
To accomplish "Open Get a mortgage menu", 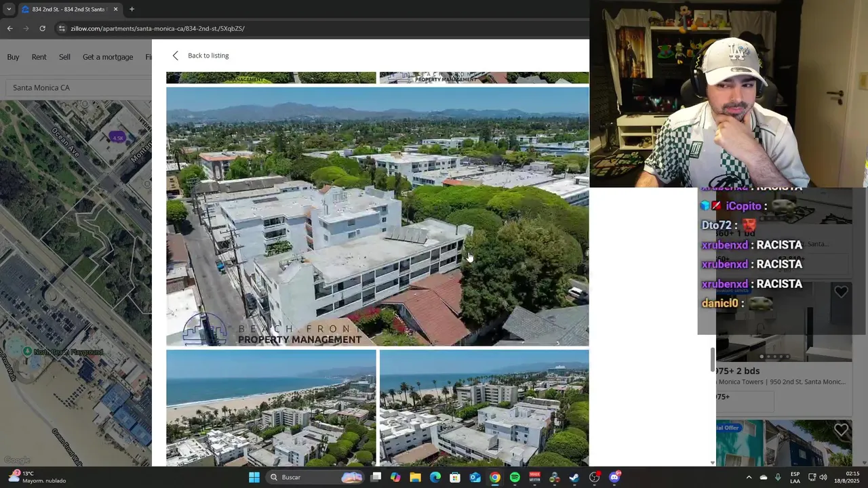I will [108, 57].
